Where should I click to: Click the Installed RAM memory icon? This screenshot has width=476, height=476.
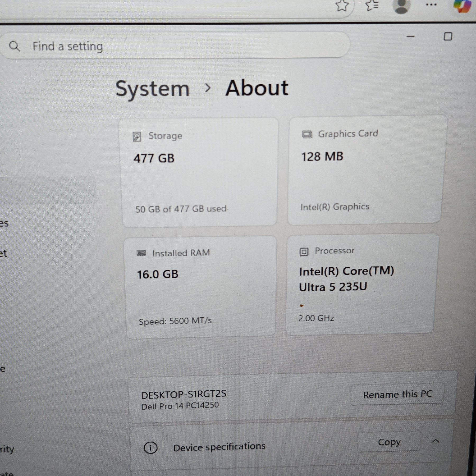[141, 253]
